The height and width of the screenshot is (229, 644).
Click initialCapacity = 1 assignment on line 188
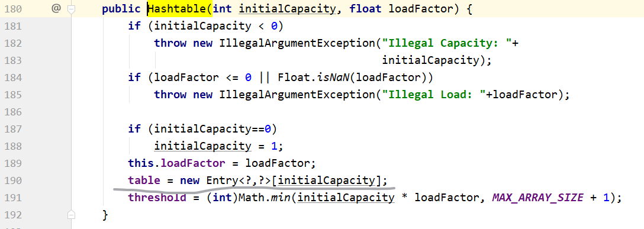click(218, 146)
